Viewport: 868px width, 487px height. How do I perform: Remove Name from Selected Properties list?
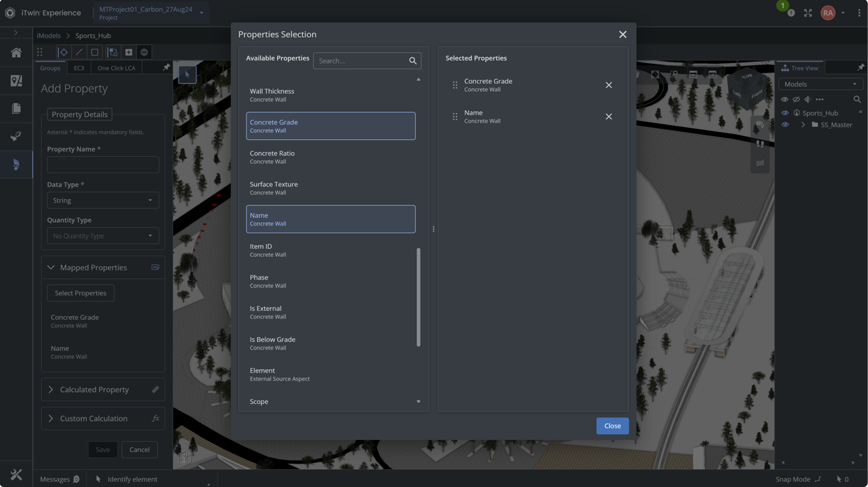pos(608,117)
